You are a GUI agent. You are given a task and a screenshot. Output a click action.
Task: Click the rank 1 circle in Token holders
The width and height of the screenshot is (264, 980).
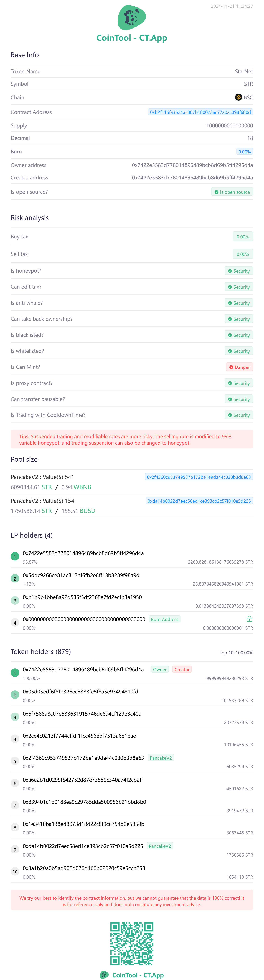[x=15, y=673]
